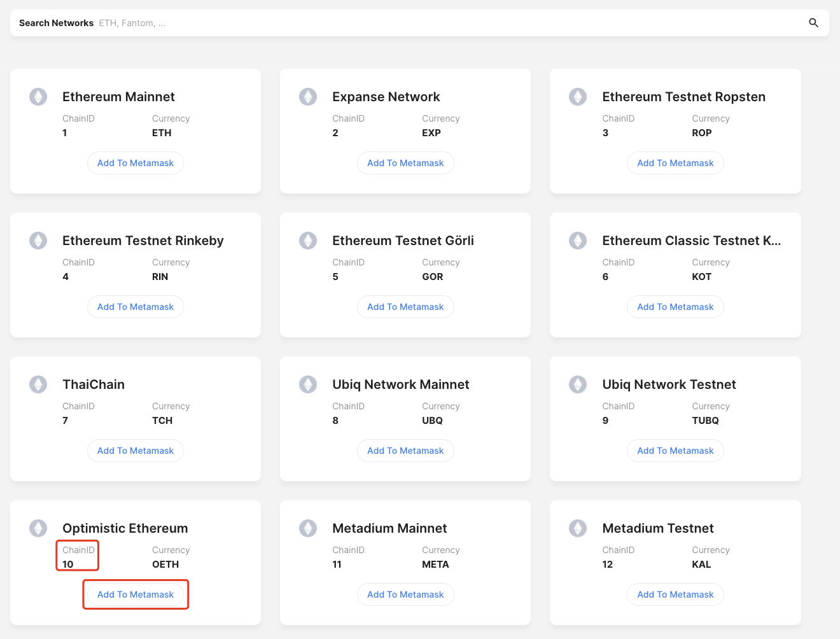840x639 pixels.
Task: Click the Optimistic Ethereum chain logo
Action: (38, 528)
